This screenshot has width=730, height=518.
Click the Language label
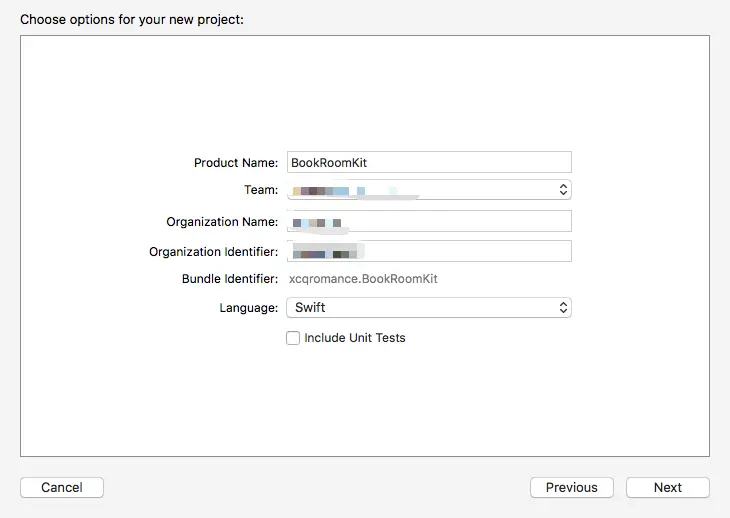click(248, 308)
